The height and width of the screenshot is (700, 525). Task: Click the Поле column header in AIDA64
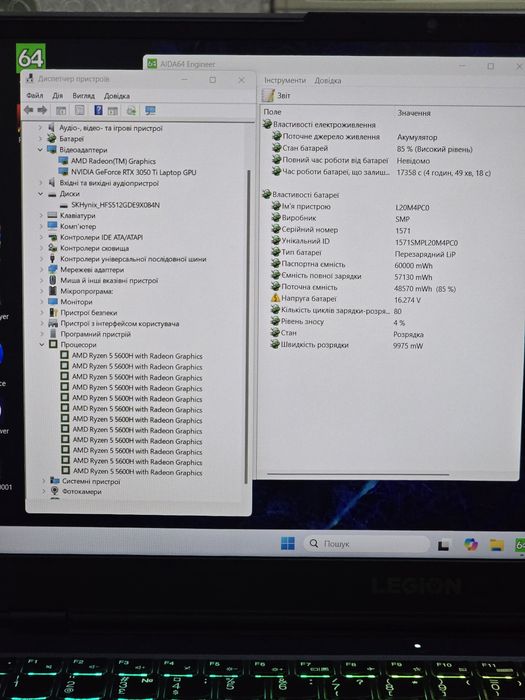(x=272, y=112)
